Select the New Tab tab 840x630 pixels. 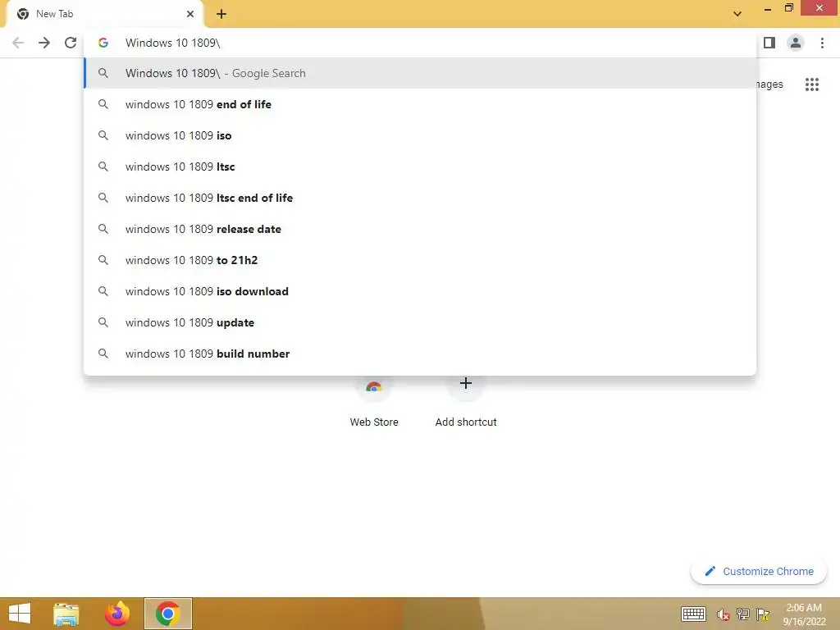(104, 14)
